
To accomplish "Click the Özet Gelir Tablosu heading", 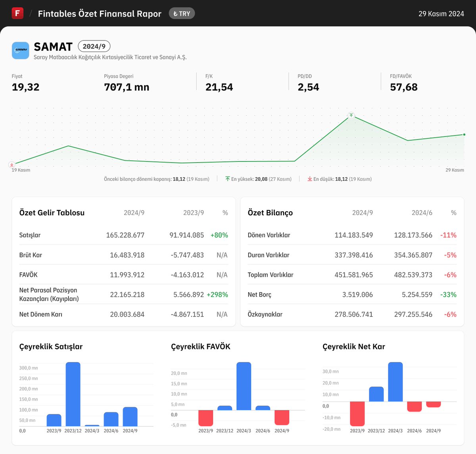I will (52, 213).
